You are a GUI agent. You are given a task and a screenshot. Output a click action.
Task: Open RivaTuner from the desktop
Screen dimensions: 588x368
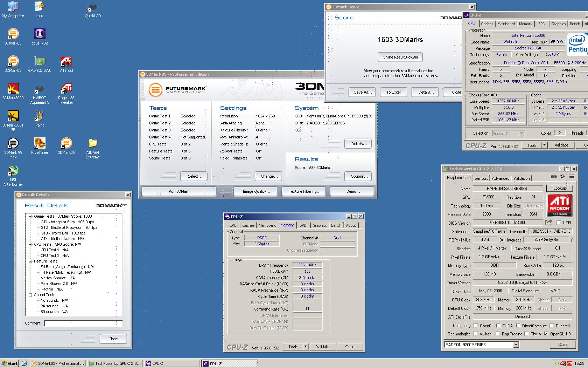40,146
